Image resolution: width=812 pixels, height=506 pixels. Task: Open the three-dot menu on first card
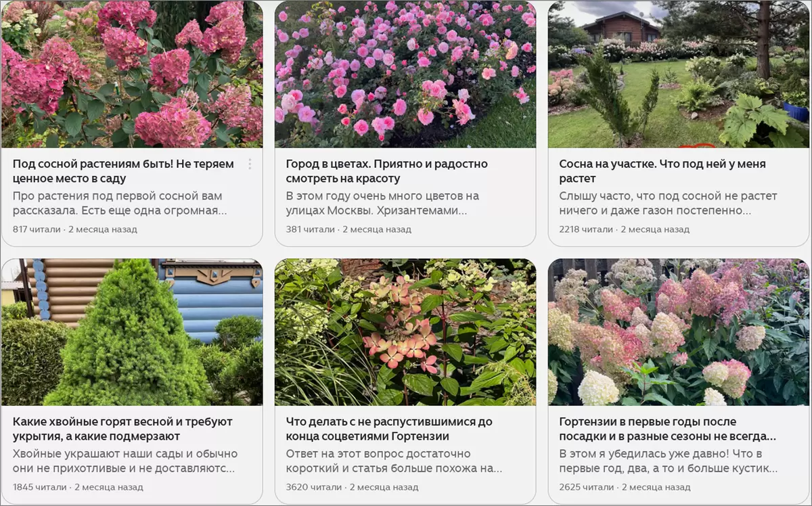point(250,164)
